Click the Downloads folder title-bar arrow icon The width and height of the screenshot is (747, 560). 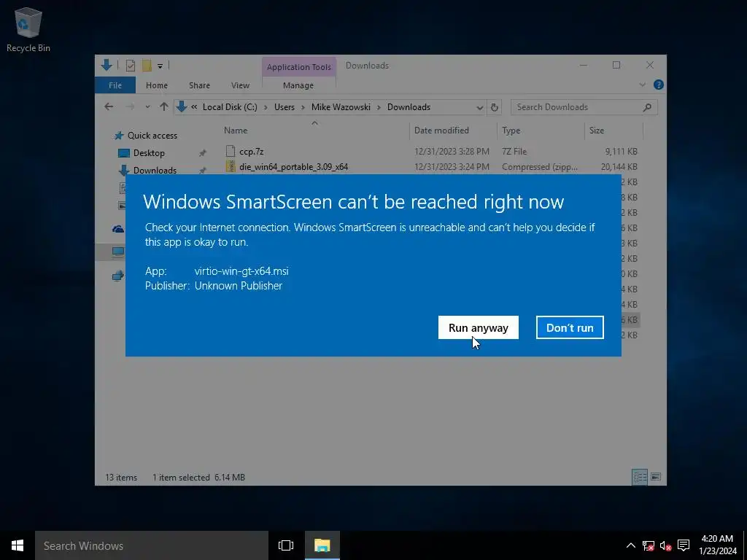pos(107,65)
